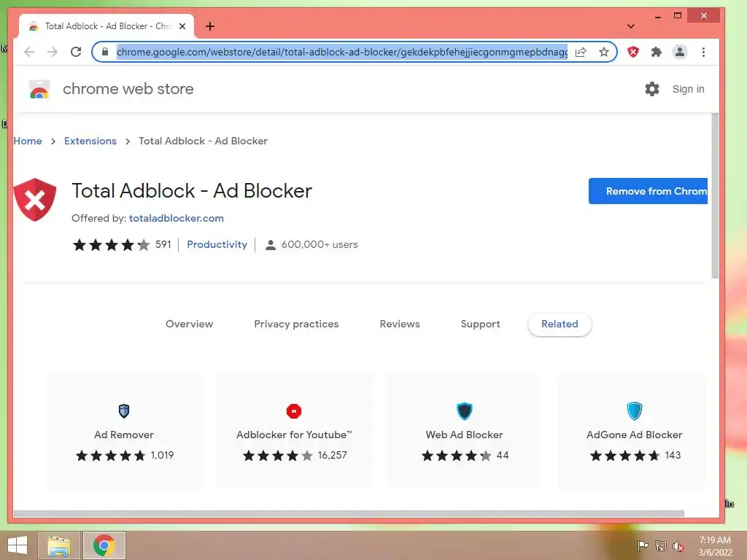Open the Chrome three-dot menu
Screen dimensions: 747x560
[x=704, y=52]
